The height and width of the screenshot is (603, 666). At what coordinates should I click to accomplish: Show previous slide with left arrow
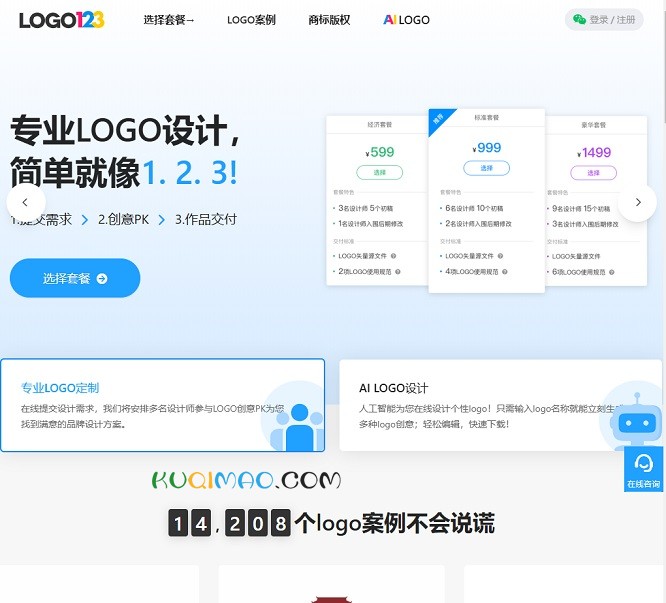25,202
